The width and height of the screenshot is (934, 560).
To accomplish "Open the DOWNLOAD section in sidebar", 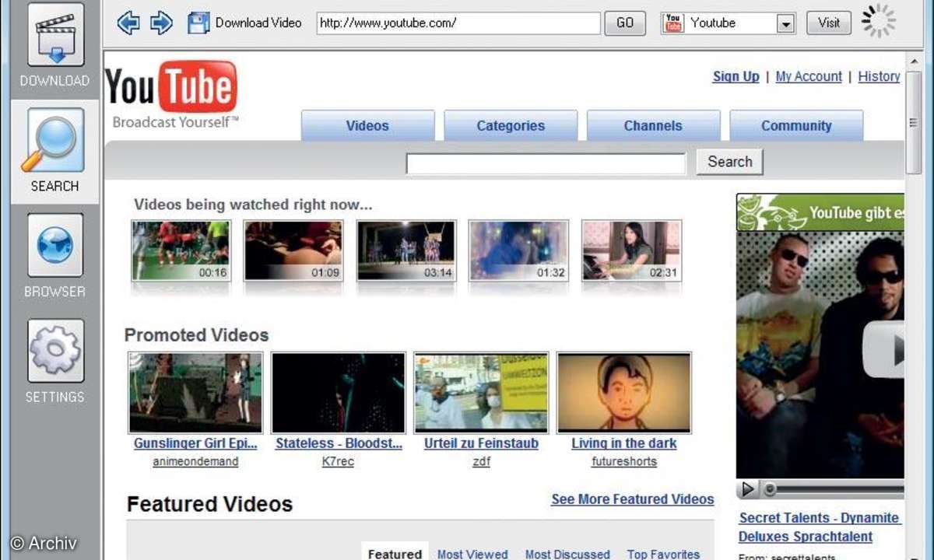I will tap(55, 45).
